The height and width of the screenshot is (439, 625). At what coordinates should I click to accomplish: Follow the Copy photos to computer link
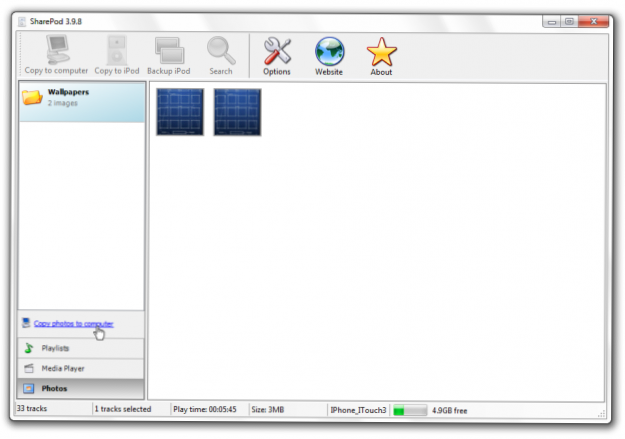(73, 324)
